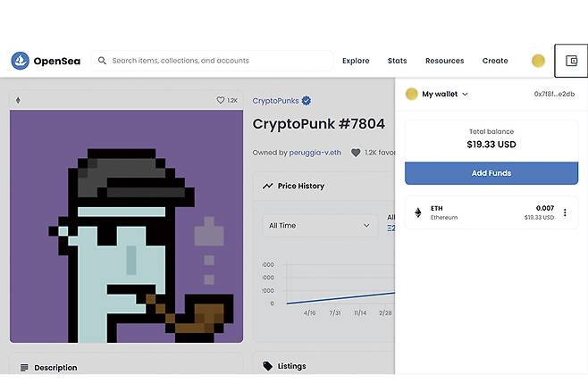Click the CryptoPunk #7804 image
The height and width of the screenshot is (391, 588).
coord(126,226)
